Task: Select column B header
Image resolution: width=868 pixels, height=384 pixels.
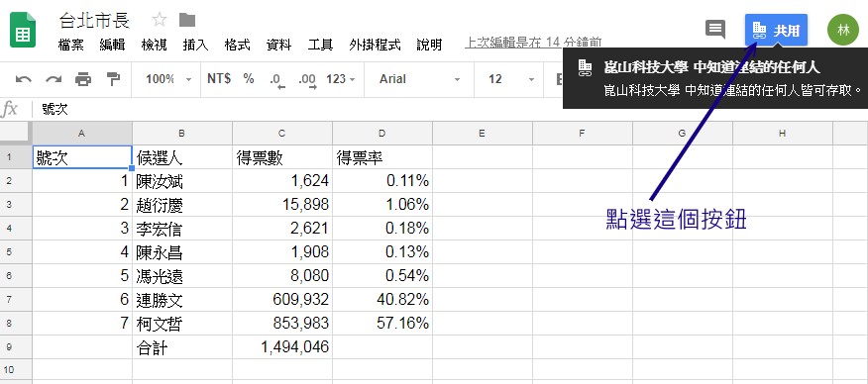Action: click(182, 134)
